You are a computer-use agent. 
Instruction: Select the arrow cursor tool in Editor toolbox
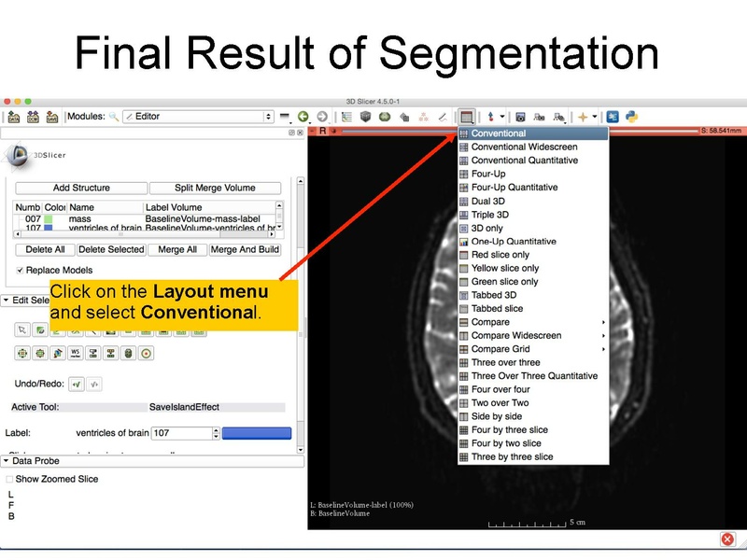[x=22, y=329]
